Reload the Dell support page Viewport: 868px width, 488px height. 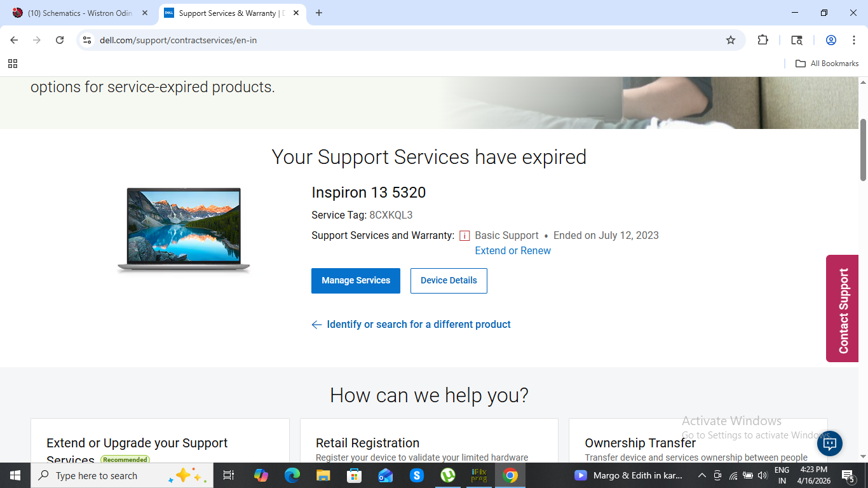click(x=59, y=39)
